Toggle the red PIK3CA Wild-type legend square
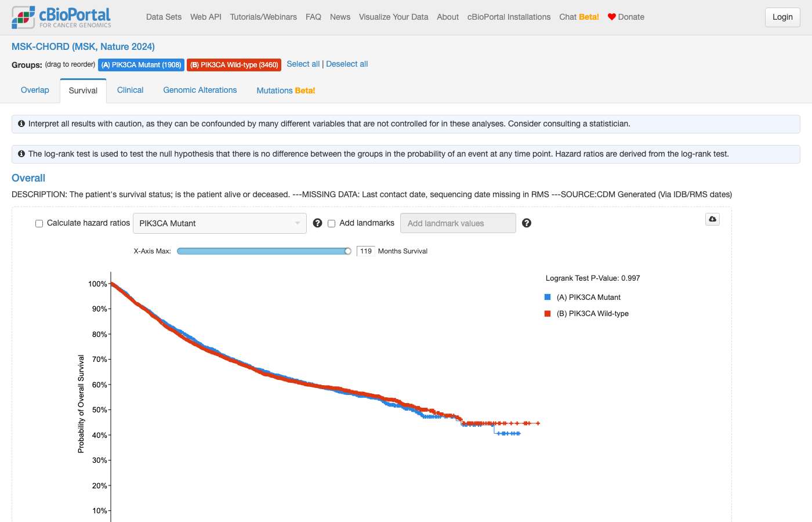The width and height of the screenshot is (812, 522). (548, 313)
